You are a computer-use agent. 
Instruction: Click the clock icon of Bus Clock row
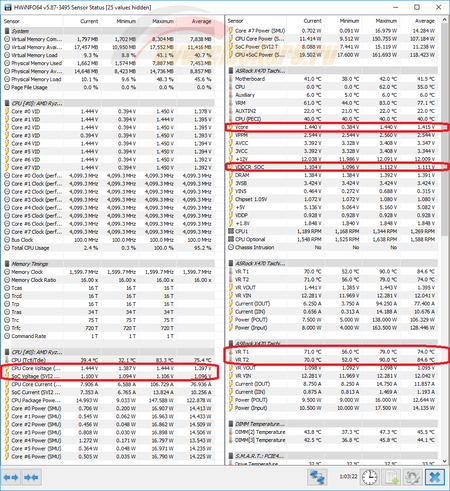7,240
